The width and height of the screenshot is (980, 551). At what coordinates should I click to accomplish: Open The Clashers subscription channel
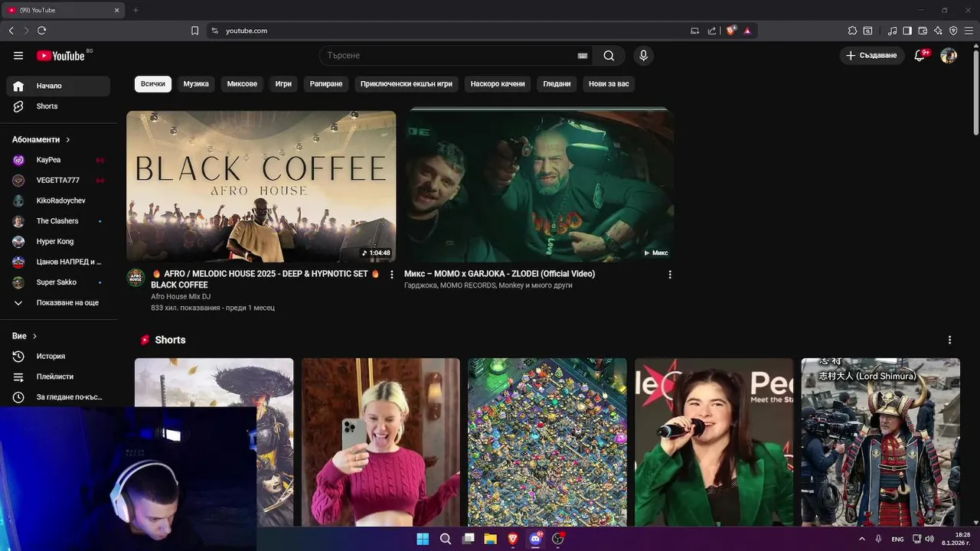pos(58,221)
